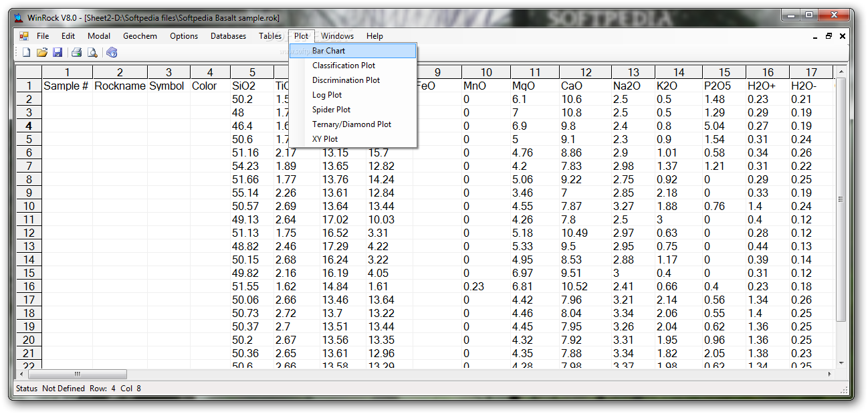Click row header 16 beside the sheet

[x=29, y=286]
